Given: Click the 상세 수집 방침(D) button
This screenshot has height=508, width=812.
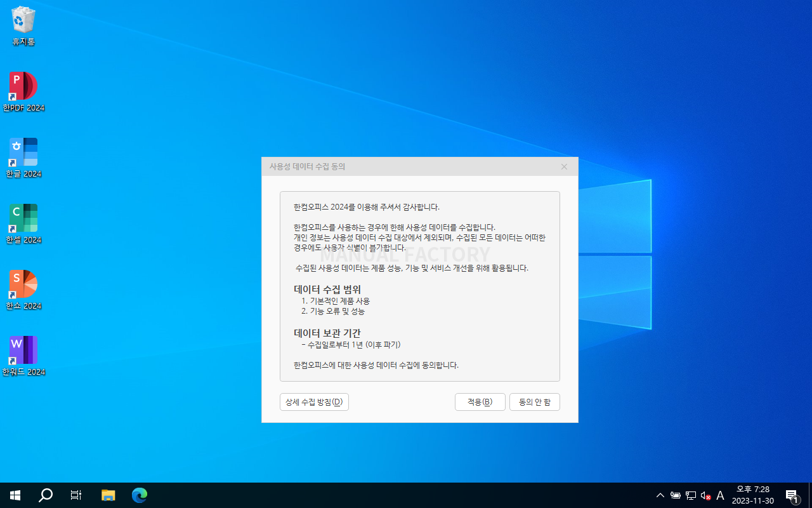Looking at the screenshot, I should pyautogui.click(x=314, y=402).
